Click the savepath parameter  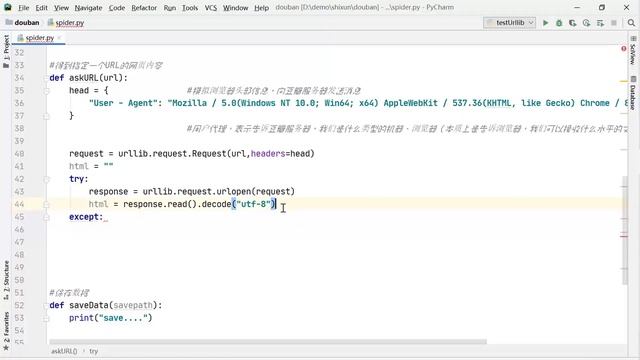pos(133,305)
